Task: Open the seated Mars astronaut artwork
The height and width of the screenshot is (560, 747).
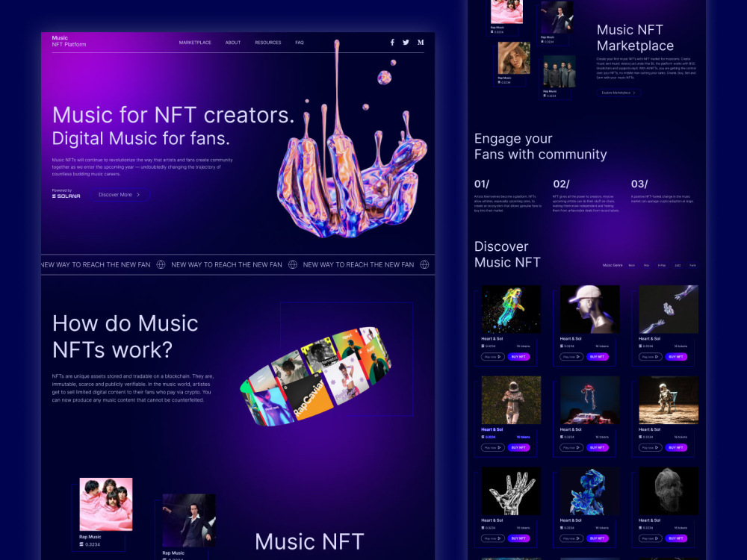Action: click(x=669, y=400)
